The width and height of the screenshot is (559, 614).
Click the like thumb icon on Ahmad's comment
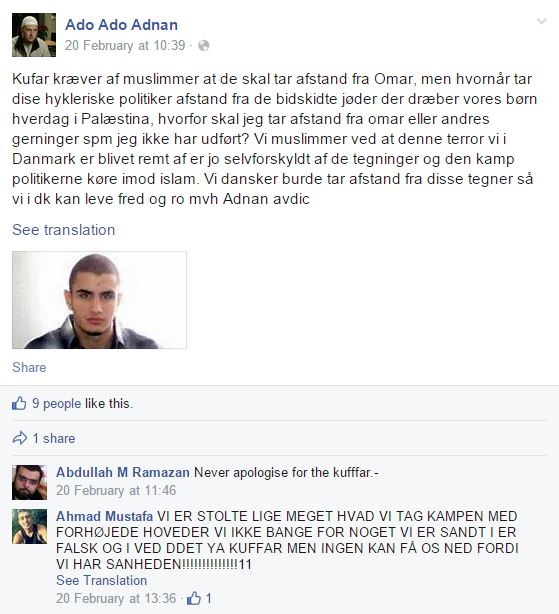click(x=194, y=598)
